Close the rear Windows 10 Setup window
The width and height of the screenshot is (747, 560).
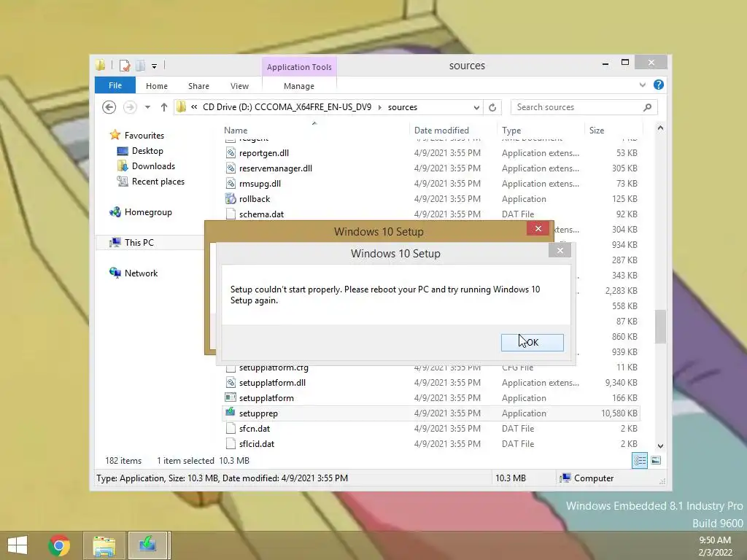(x=538, y=228)
